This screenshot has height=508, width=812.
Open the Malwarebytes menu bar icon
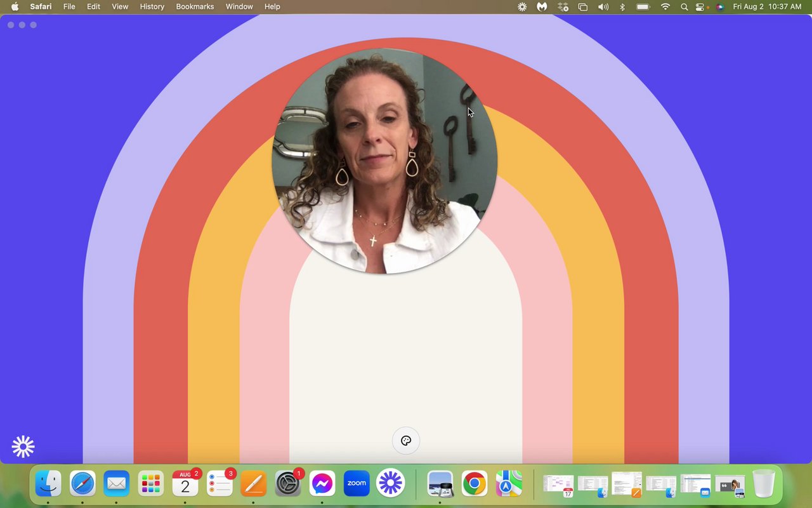coord(542,6)
